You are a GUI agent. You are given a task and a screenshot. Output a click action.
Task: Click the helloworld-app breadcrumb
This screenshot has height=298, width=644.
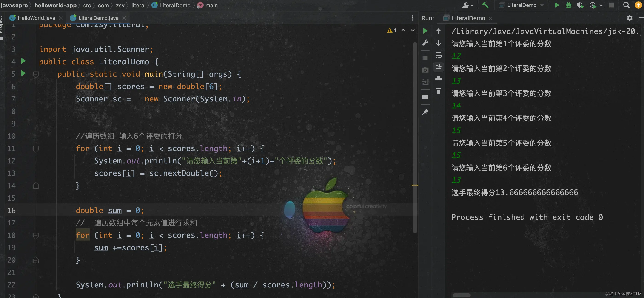(x=55, y=6)
